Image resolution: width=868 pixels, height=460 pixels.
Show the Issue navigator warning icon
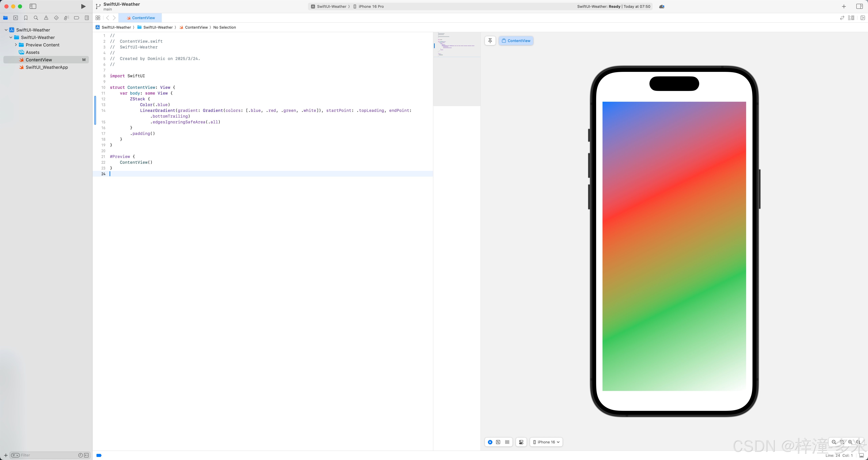(x=46, y=18)
